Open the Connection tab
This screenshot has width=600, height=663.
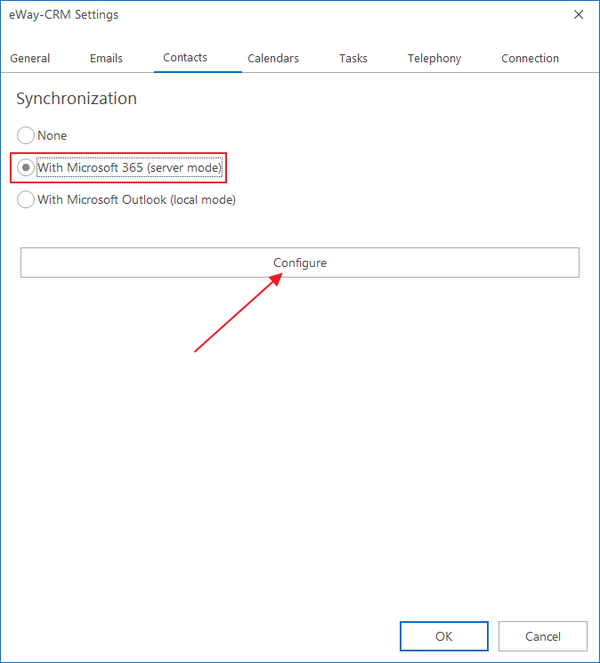coord(530,58)
